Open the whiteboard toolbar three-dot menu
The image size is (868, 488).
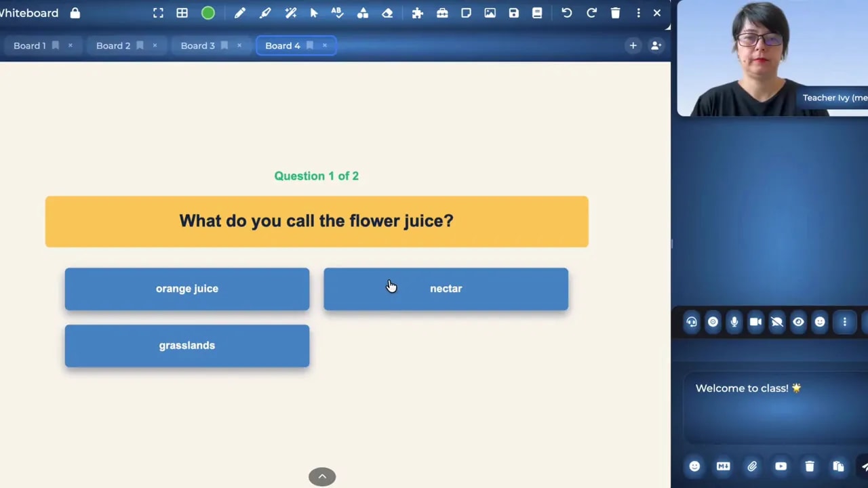tap(638, 13)
